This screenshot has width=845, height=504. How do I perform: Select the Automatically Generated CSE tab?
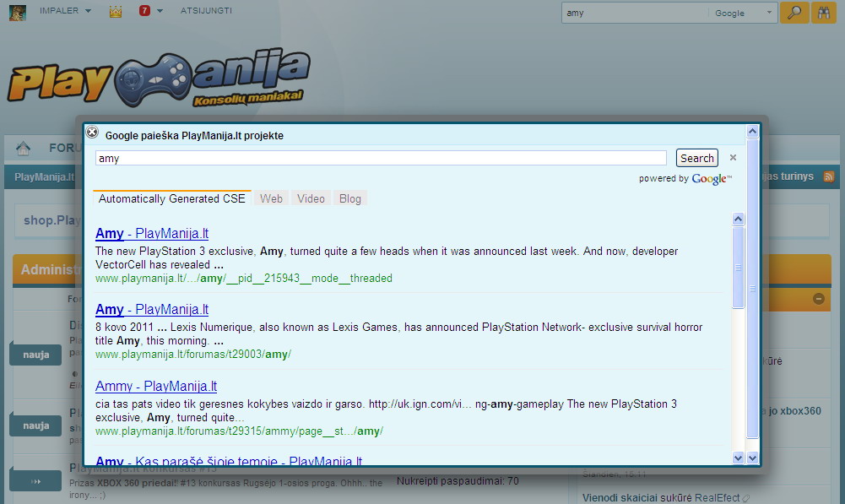(172, 198)
